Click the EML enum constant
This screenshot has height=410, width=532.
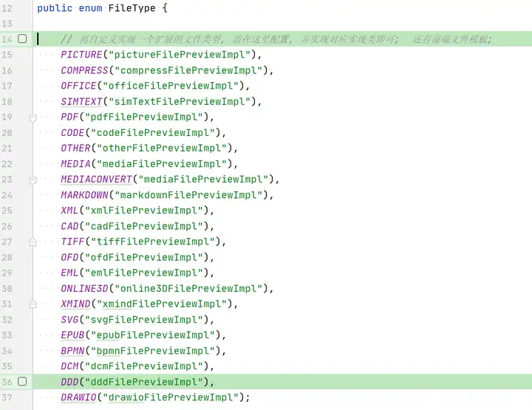69,273
